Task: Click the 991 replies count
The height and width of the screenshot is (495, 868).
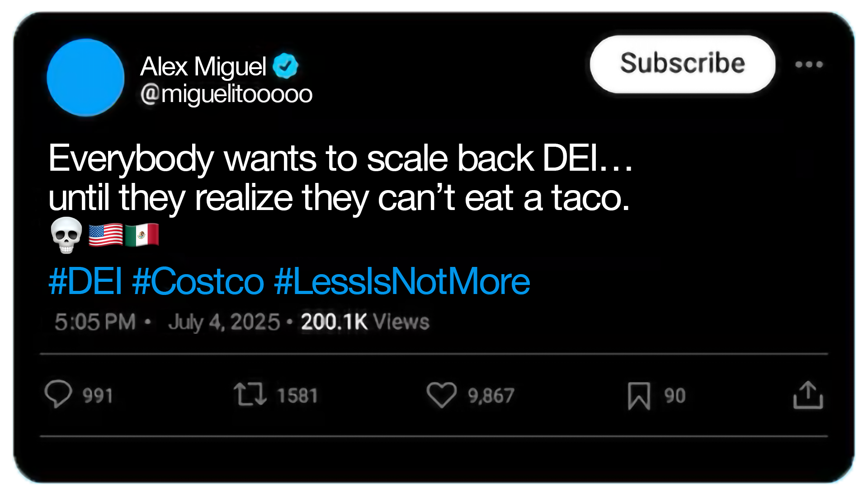Action: click(x=98, y=396)
